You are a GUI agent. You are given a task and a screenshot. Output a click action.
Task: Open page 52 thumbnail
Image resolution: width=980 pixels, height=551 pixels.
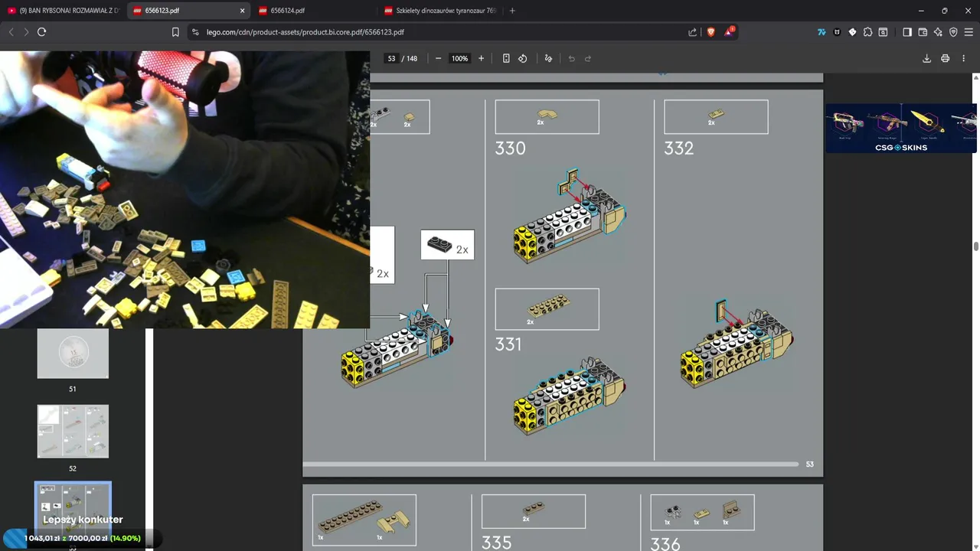tap(73, 432)
